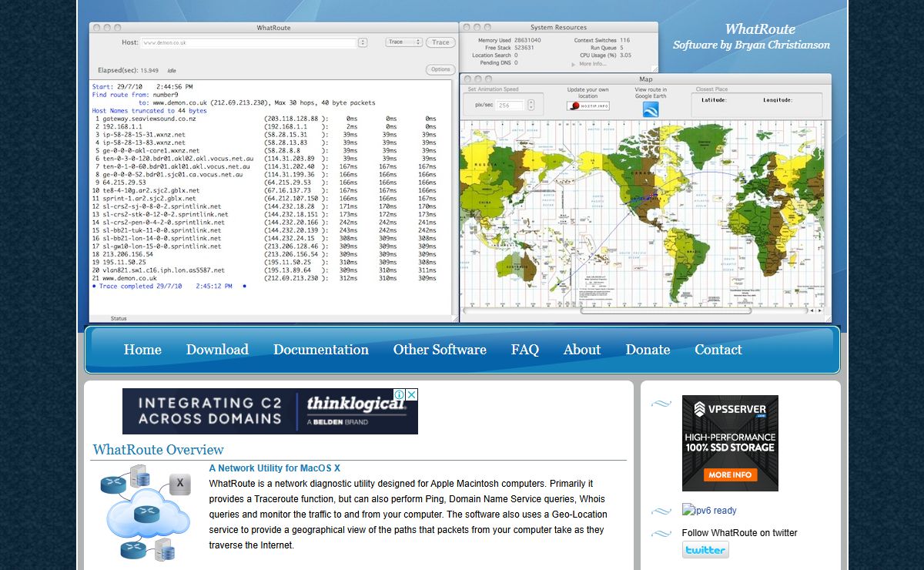Image resolution: width=924 pixels, height=570 pixels.
Task: Visit the About page
Action: tap(582, 350)
